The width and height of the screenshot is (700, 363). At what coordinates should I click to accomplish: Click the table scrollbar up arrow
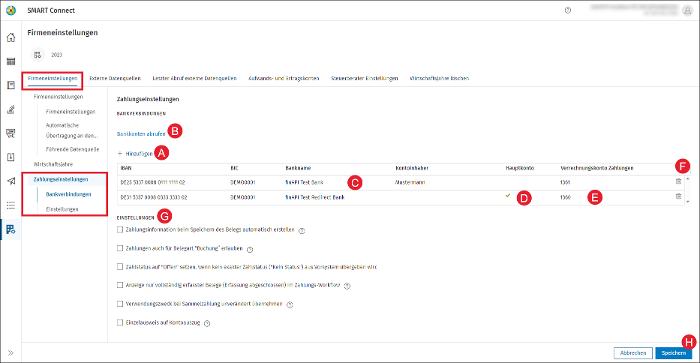click(688, 179)
